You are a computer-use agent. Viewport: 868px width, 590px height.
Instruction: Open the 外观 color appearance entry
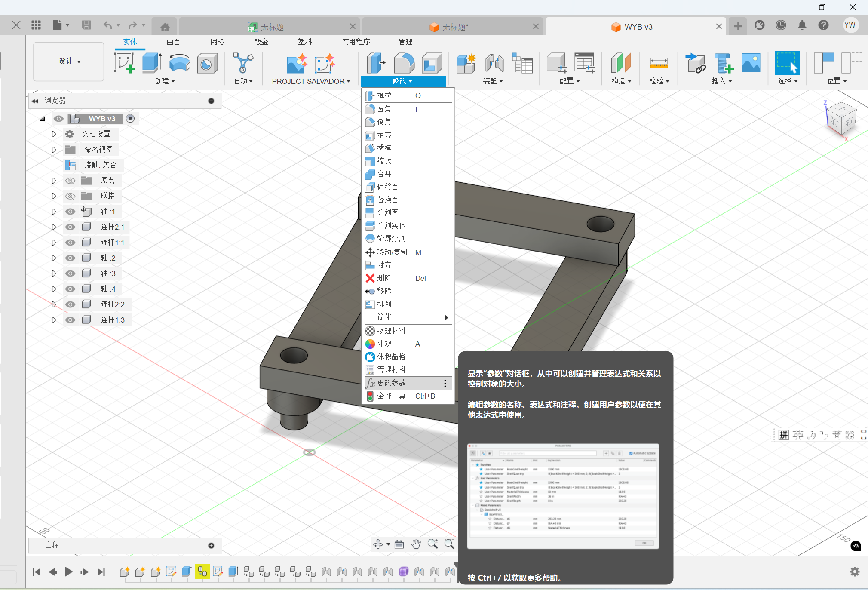click(408, 344)
